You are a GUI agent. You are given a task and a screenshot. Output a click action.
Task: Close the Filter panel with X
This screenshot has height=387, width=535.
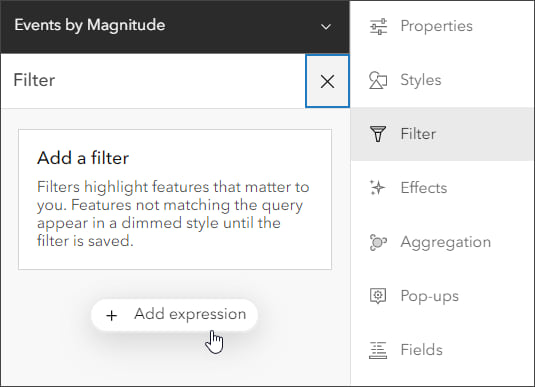[x=327, y=81]
